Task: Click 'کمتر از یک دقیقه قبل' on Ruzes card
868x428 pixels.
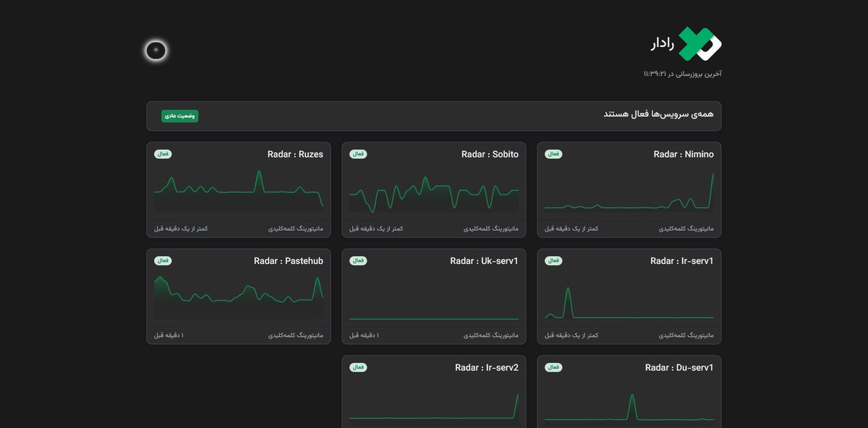Action: click(x=181, y=228)
